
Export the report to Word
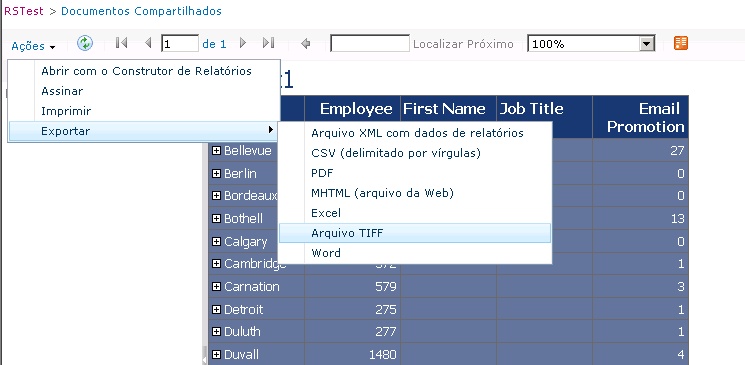tap(415, 253)
